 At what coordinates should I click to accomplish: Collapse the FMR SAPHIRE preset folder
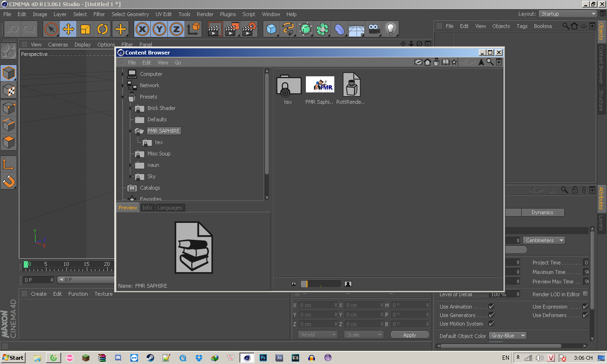click(130, 131)
